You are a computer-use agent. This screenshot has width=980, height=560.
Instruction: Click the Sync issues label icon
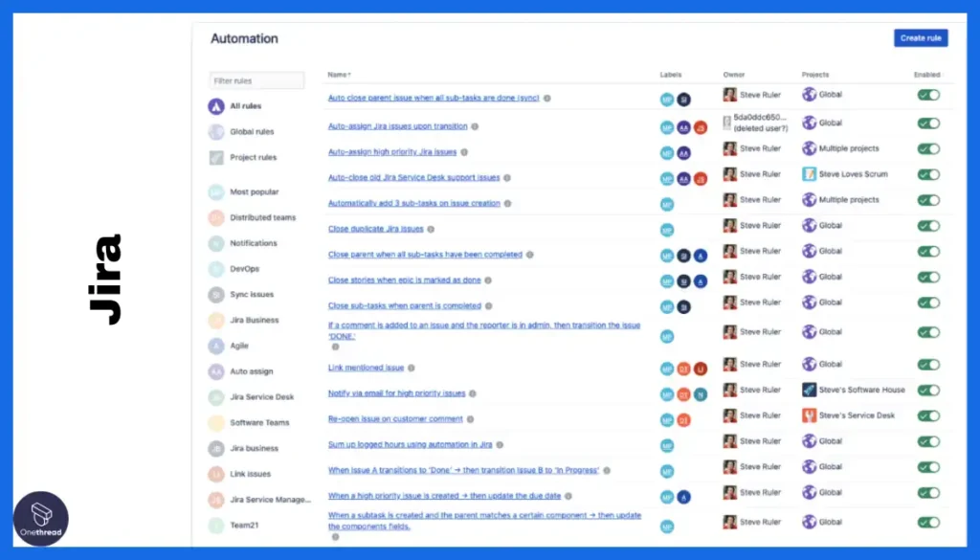pyautogui.click(x=216, y=295)
